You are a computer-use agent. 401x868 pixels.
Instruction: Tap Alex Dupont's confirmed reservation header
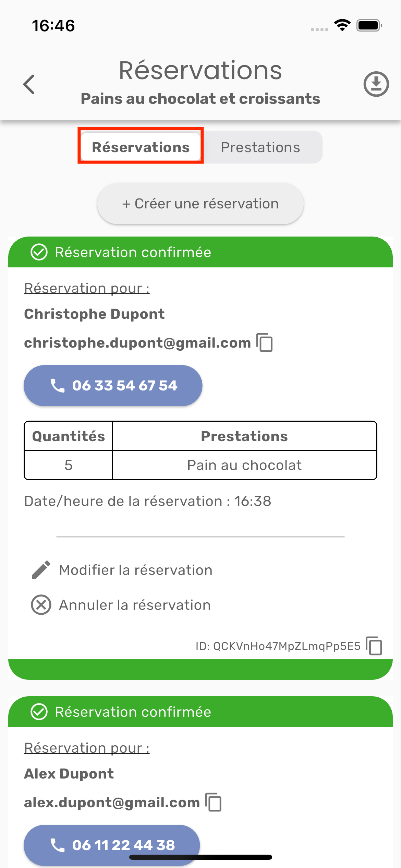click(x=200, y=712)
